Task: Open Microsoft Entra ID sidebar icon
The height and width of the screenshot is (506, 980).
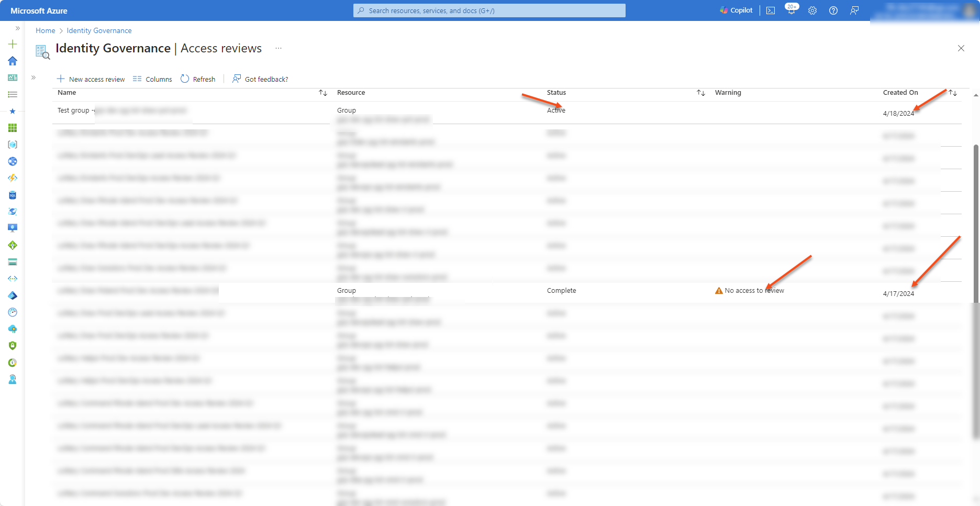Action: 13,295
